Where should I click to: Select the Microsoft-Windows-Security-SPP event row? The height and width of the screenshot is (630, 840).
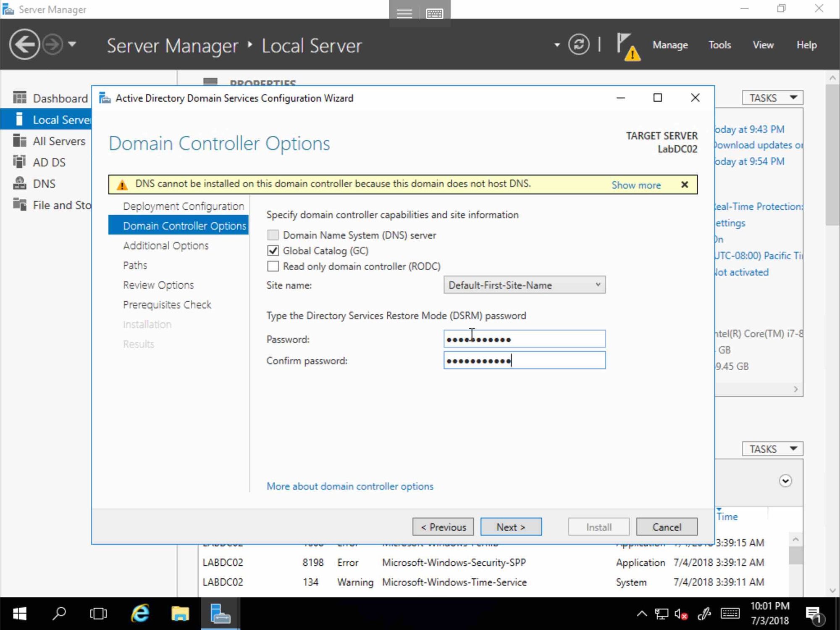coord(493,562)
